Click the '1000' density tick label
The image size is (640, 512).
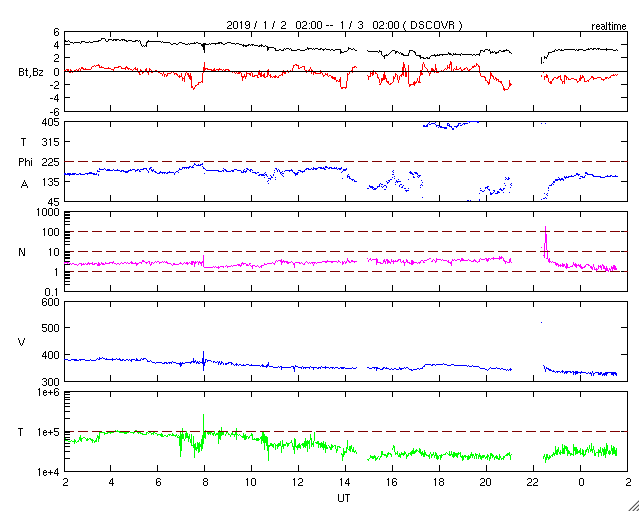(49, 212)
